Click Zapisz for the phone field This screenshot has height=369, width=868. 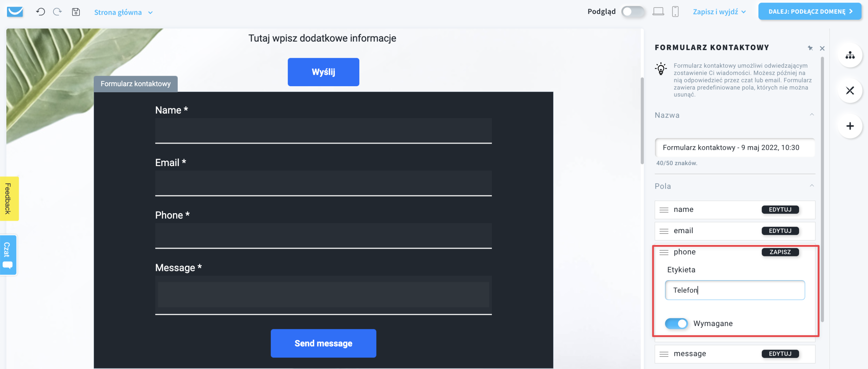point(780,252)
